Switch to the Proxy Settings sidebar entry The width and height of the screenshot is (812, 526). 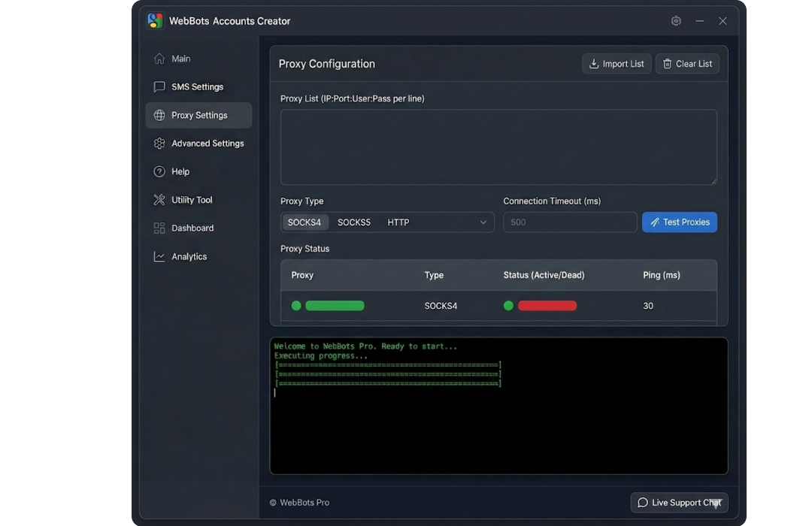coord(198,115)
